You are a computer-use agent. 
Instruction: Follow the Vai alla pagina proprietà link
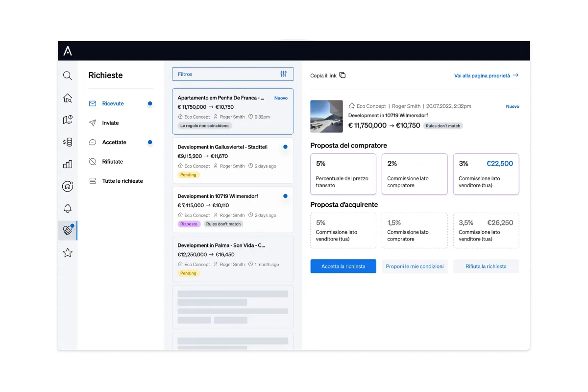[x=486, y=75]
